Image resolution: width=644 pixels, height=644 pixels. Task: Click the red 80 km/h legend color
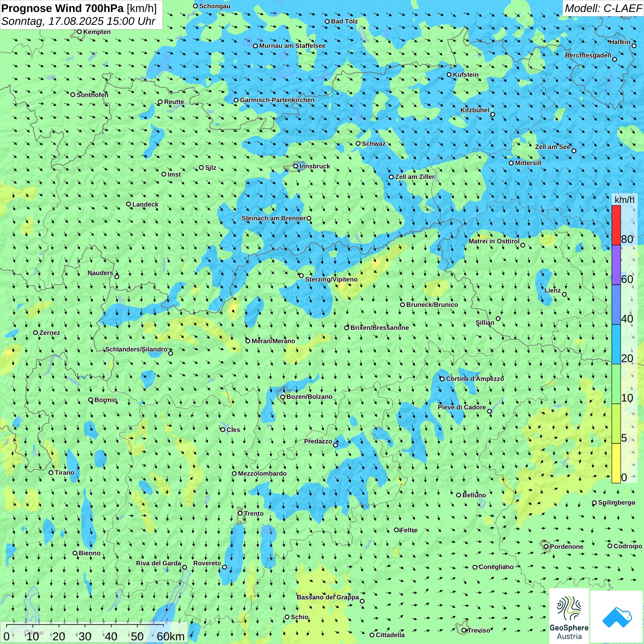tap(616, 225)
